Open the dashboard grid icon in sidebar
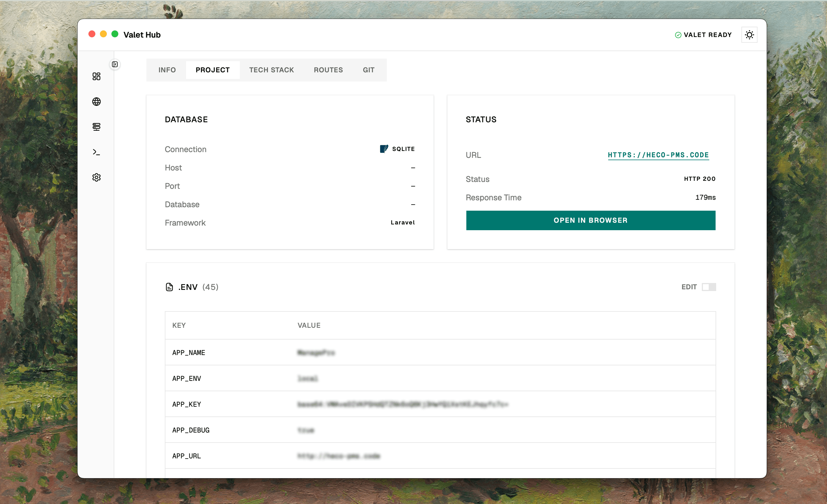Image resolution: width=827 pixels, height=504 pixels. [x=96, y=77]
